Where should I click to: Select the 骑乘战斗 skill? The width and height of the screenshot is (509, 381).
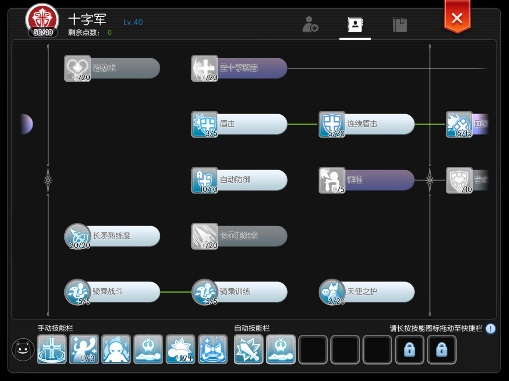click(x=112, y=292)
